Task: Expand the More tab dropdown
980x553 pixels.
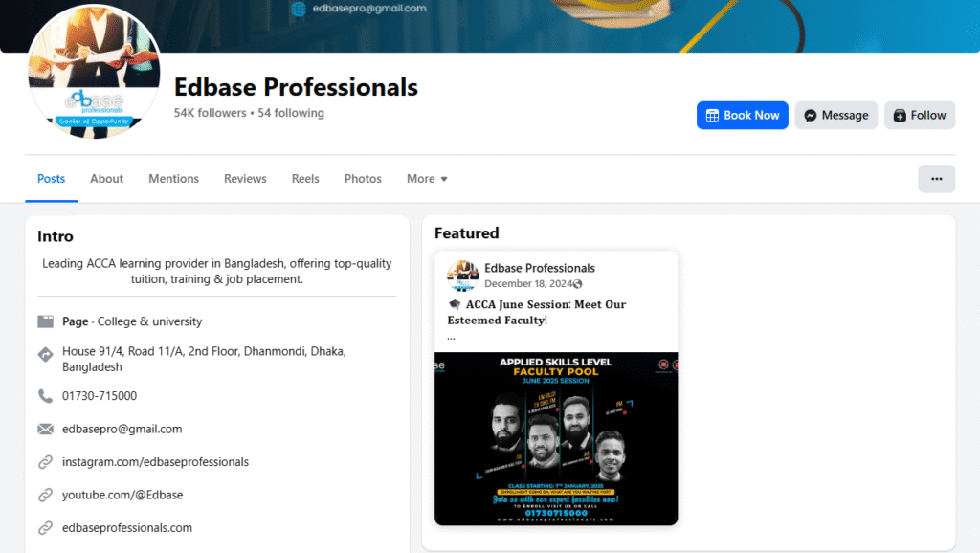Action: pyautogui.click(x=427, y=179)
